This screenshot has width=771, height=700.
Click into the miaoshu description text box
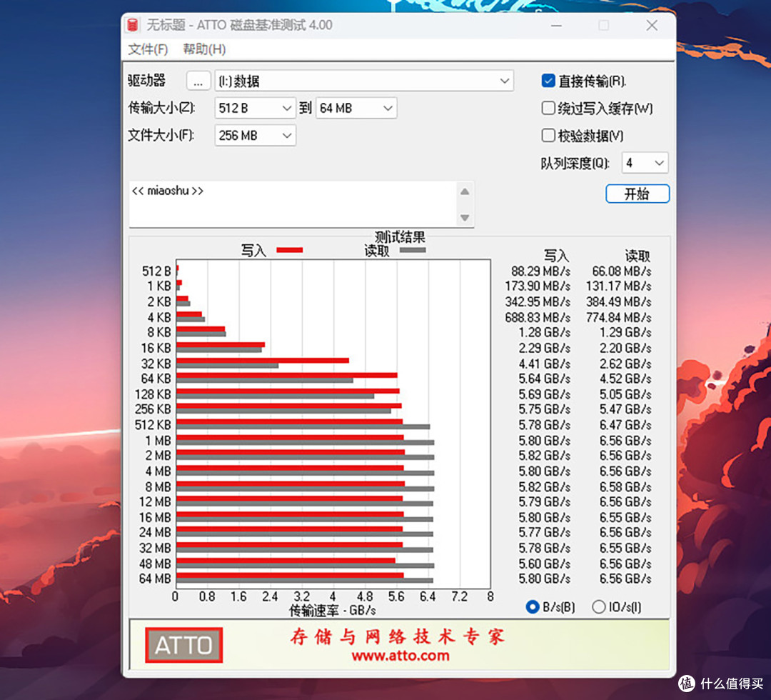293,204
